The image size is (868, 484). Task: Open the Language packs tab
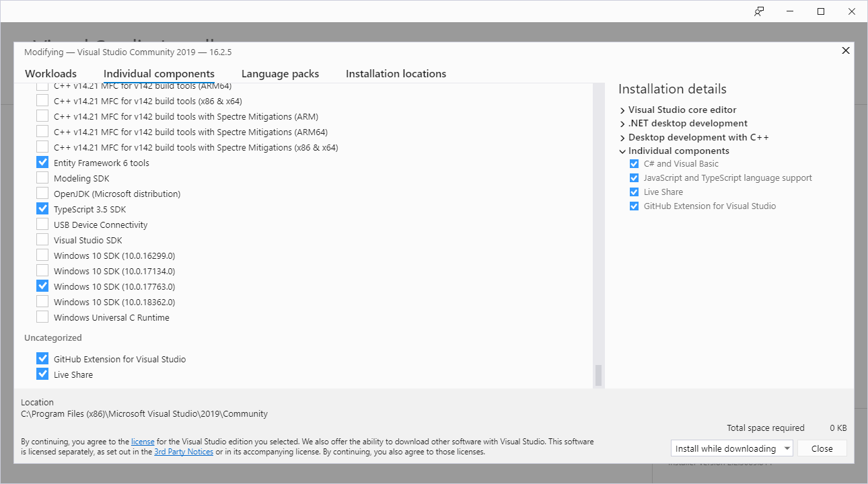pyautogui.click(x=280, y=74)
